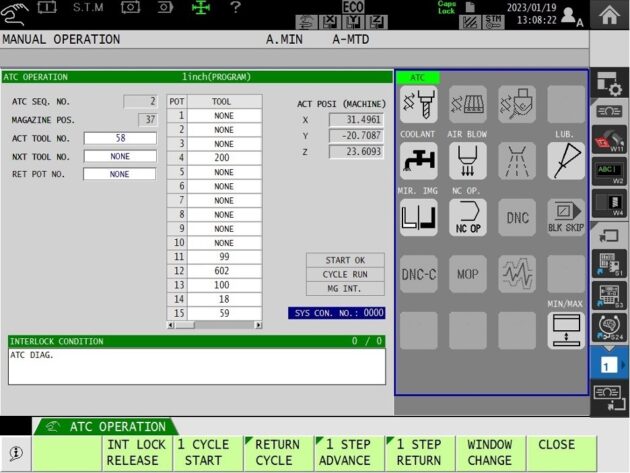Image resolution: width=630 pixels, height=473 pixels.
Task: Toggle the coolant faucet icon
Action: click(419, 161)
